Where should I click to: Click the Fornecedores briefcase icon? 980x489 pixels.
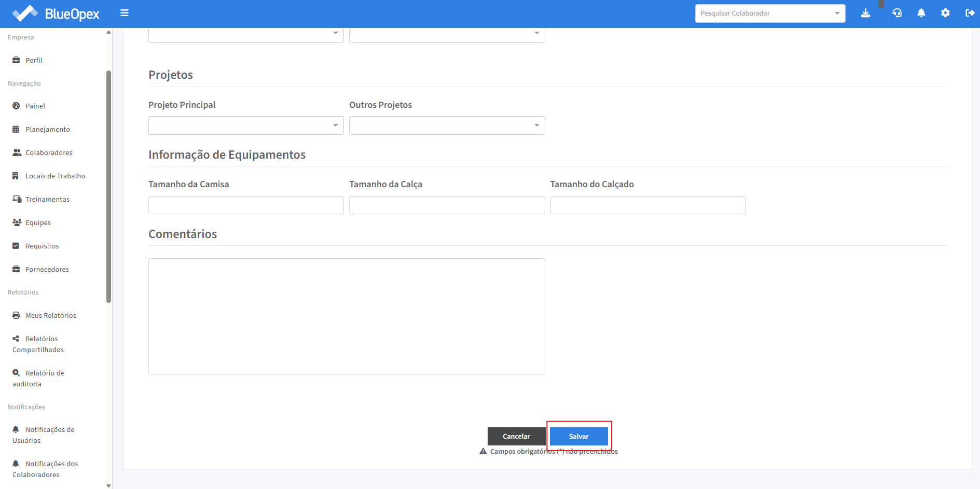click(16, 269)
